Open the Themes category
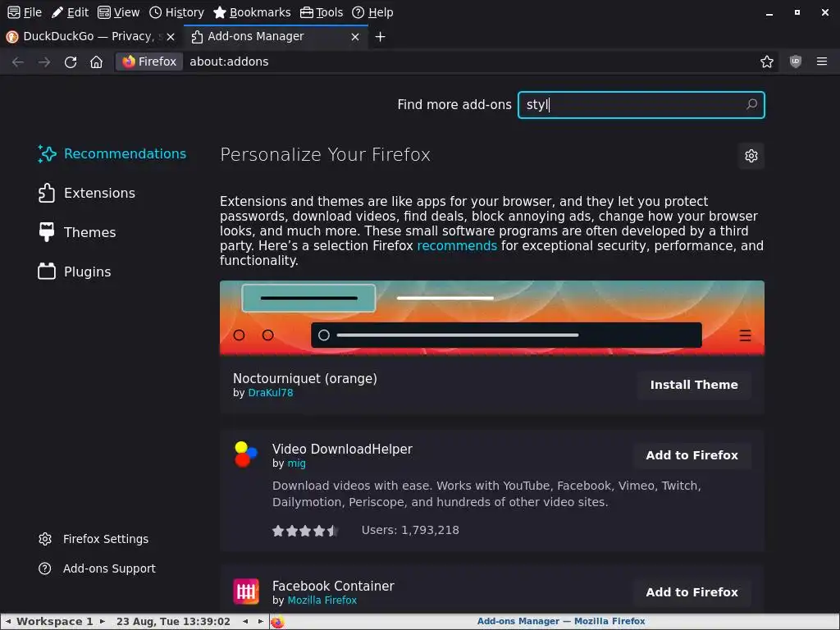 (x=76, y=232)
